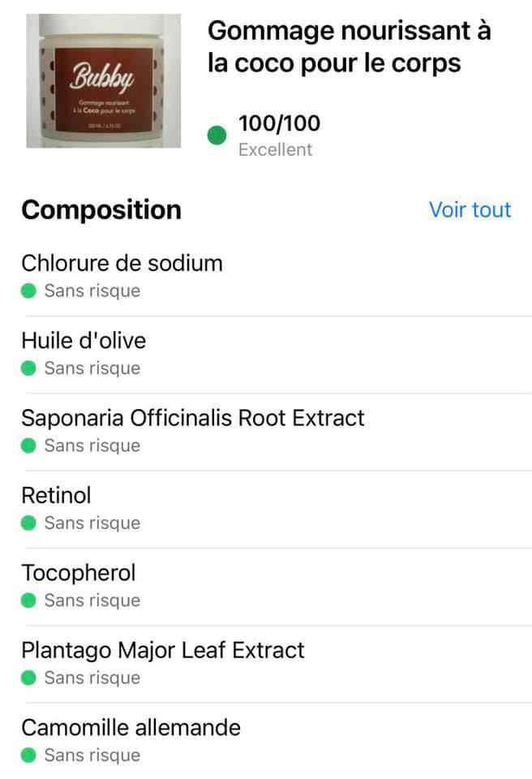This screenshot has width=532, height=779.
Task: Open Plantago Major Leaf Extract entry
Action: pos(163,650)
